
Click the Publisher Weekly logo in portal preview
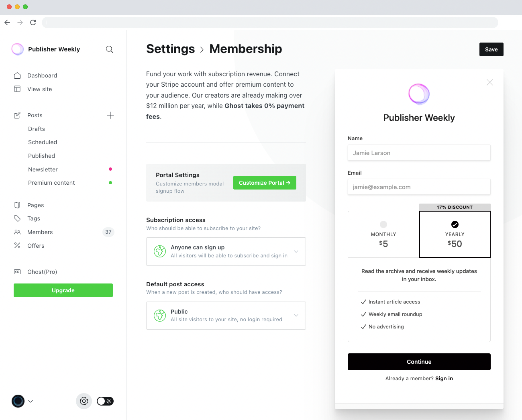(419, 94)
